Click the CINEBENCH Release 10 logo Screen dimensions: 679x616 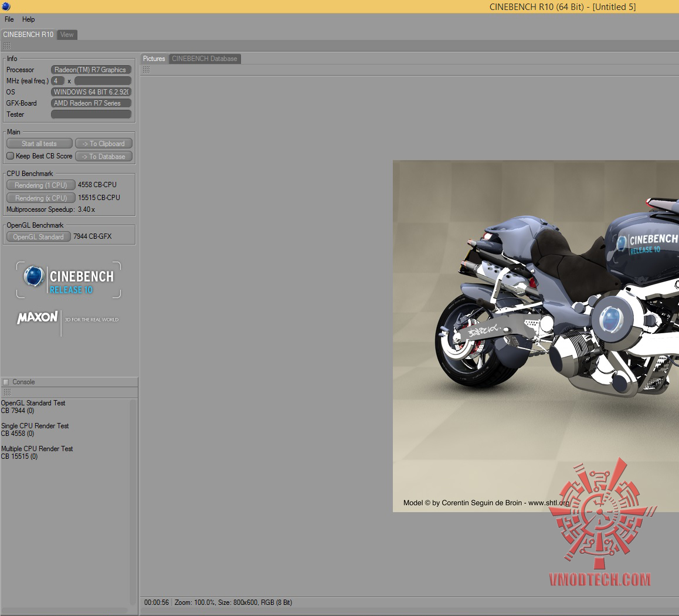(x=69, y=280)
